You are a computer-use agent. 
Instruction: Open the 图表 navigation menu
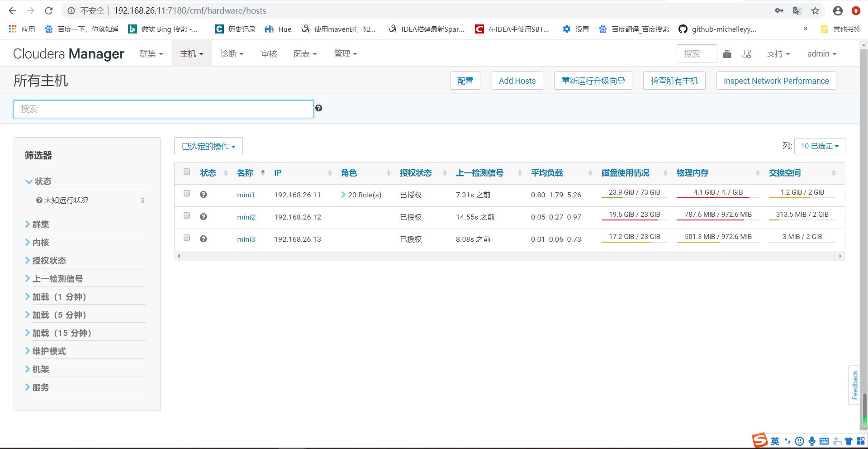(x=305, y=54)
